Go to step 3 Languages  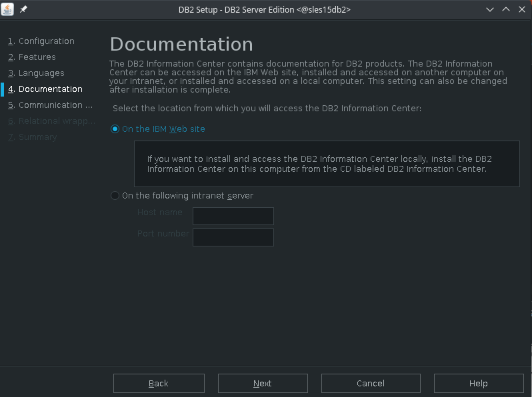36,73
